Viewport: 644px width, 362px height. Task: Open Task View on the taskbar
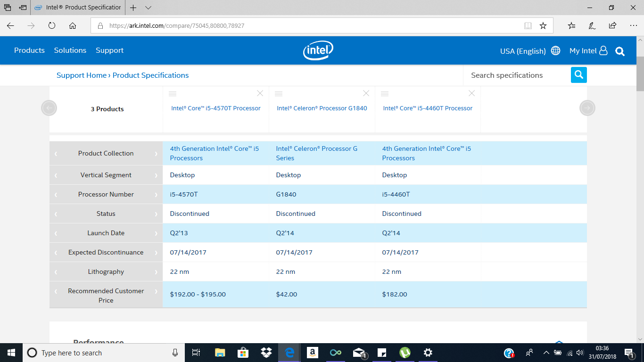(197, 353)
